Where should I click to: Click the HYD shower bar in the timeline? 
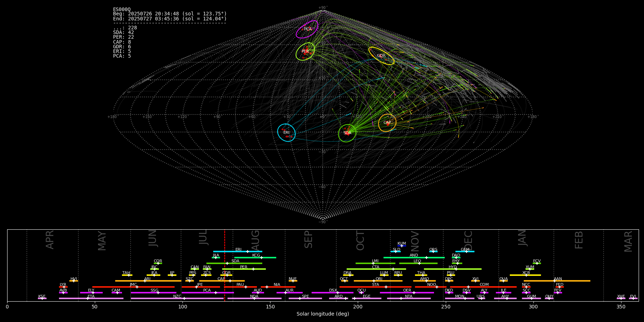point(453,269)
